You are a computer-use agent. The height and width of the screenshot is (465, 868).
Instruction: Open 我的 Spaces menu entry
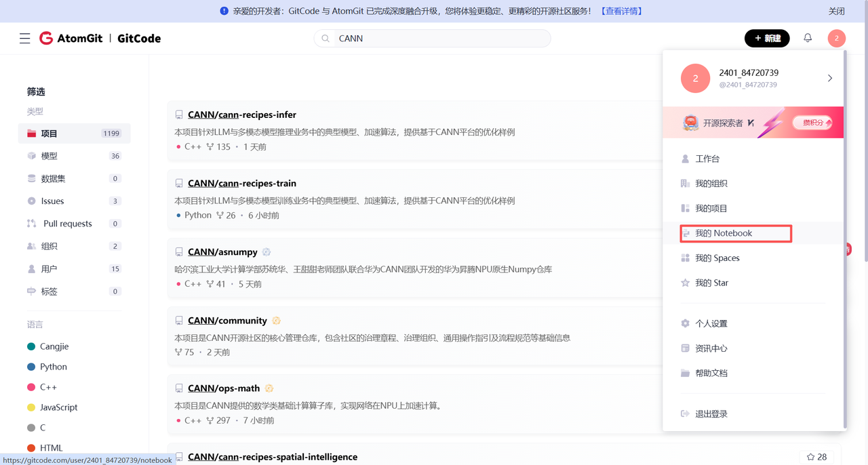753,258
